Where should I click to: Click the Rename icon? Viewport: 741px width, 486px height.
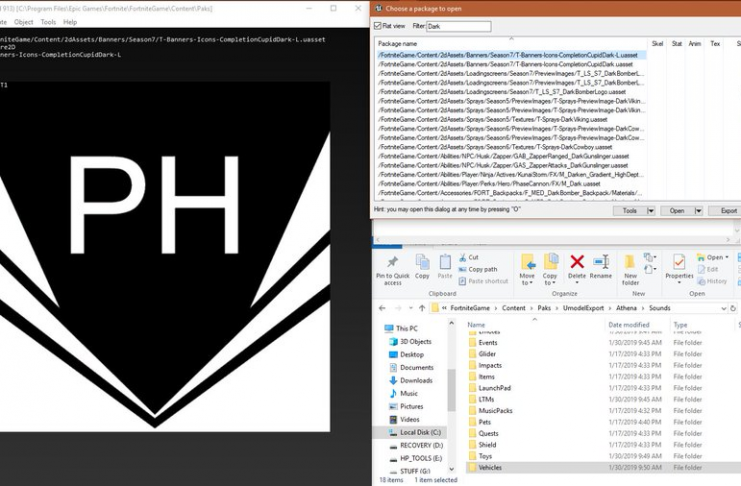pyautogui.click(x=601, y=261)
